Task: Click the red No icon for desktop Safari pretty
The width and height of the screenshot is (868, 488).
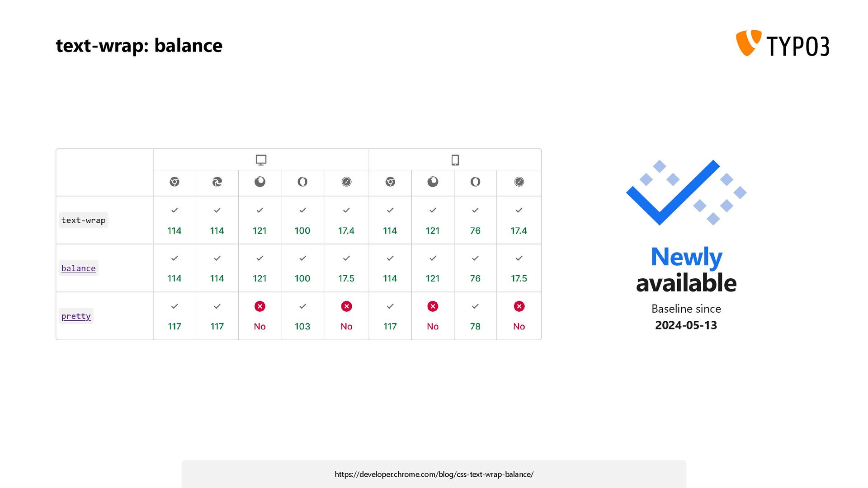Action: (346, 306)
